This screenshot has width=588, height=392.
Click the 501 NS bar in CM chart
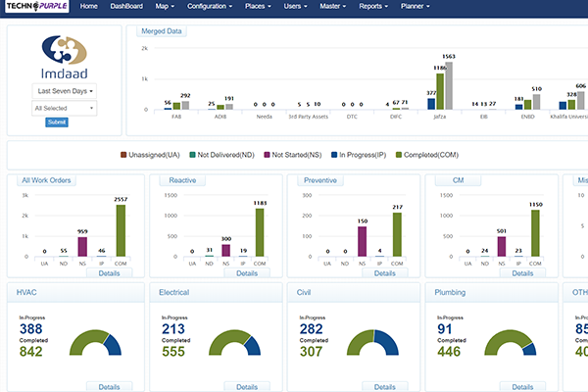[502, 246]
